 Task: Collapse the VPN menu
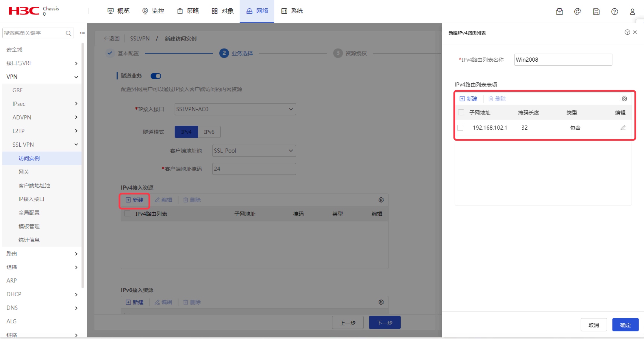tap(42, 77)
